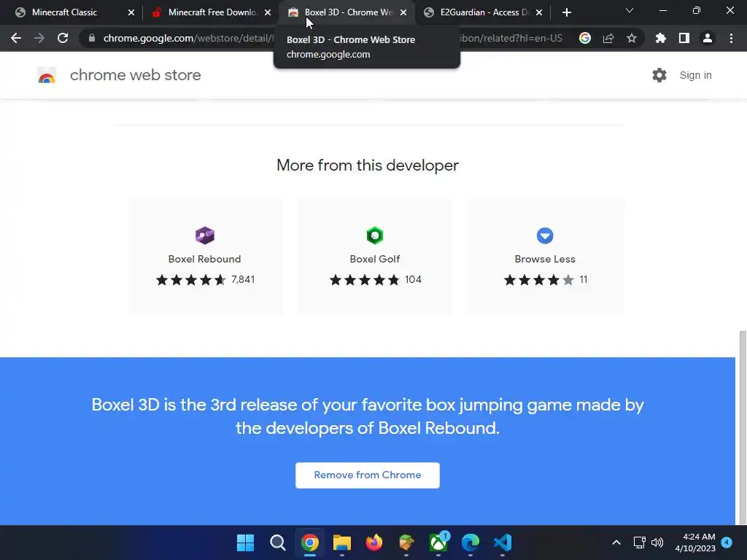The width and height of the screenshot is (747, 560).
Task: Click the Boxel Rebound icon
Action: 205,236
